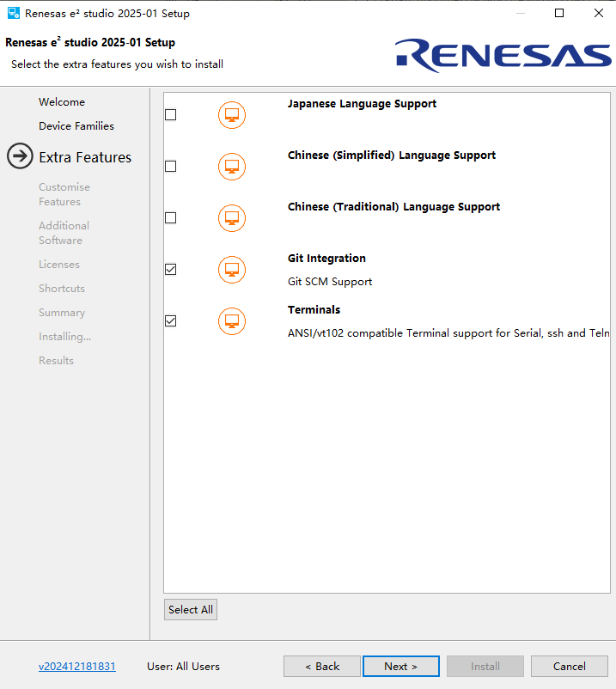The height and width of the screenshot is (689, 616).
Task: Cancel the setup
Action: coord(570,666)
